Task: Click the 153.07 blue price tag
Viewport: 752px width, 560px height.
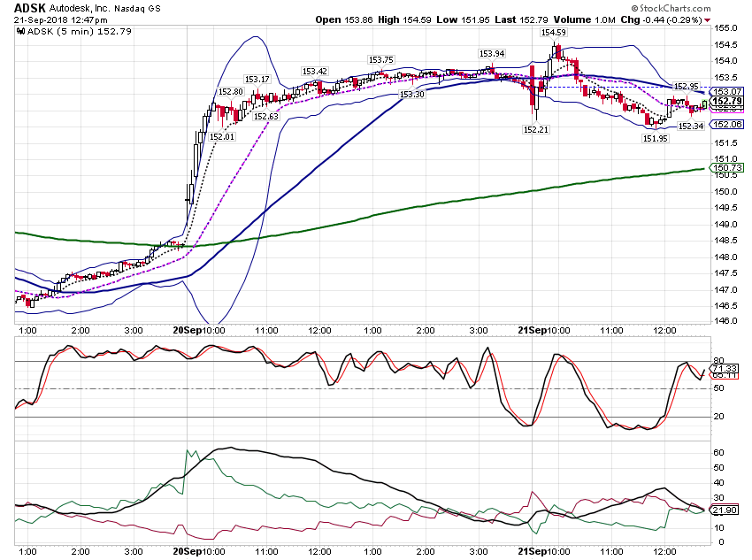Action: pos(726,92)
